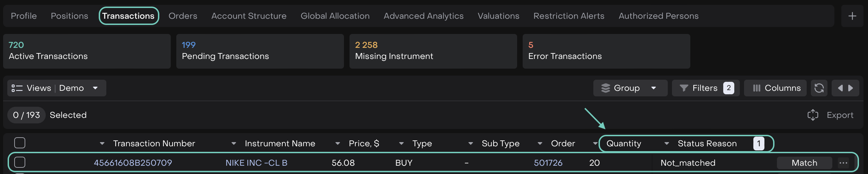Select the Pending Transactions summary card

tap(260, 51)
